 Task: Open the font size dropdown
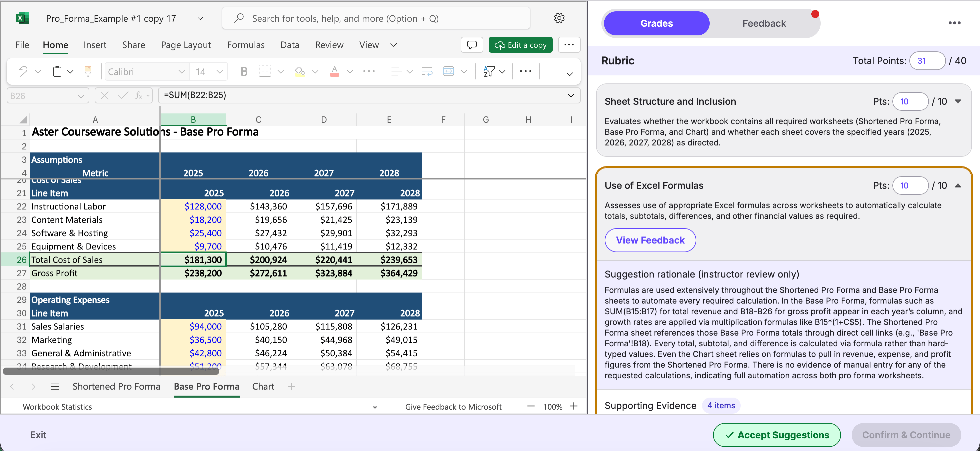(219, 71)
